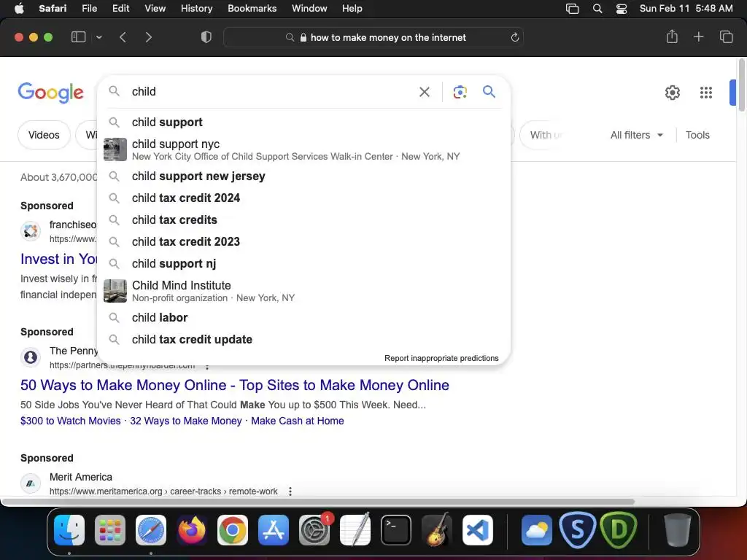Image resolution: width=747 pixels, height=560 pixels.
Task: Select suggestion "child support new jersey"
Action: (x=303, y=176)
